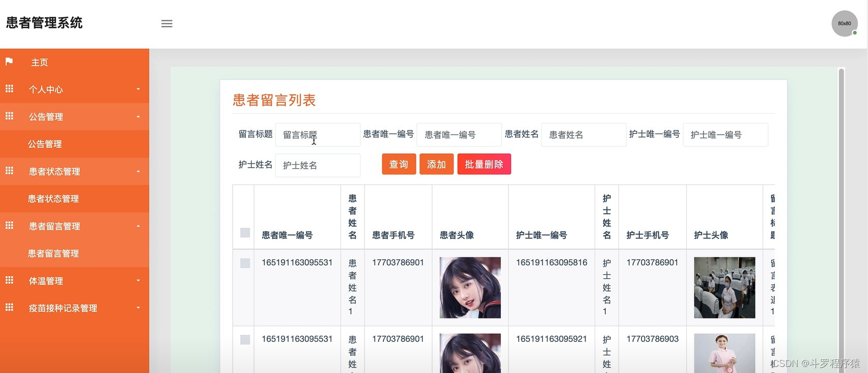Click the grid icon beside 个人中心
The image size is (868, 373).
pyautogui.click(x=9, y=89)
